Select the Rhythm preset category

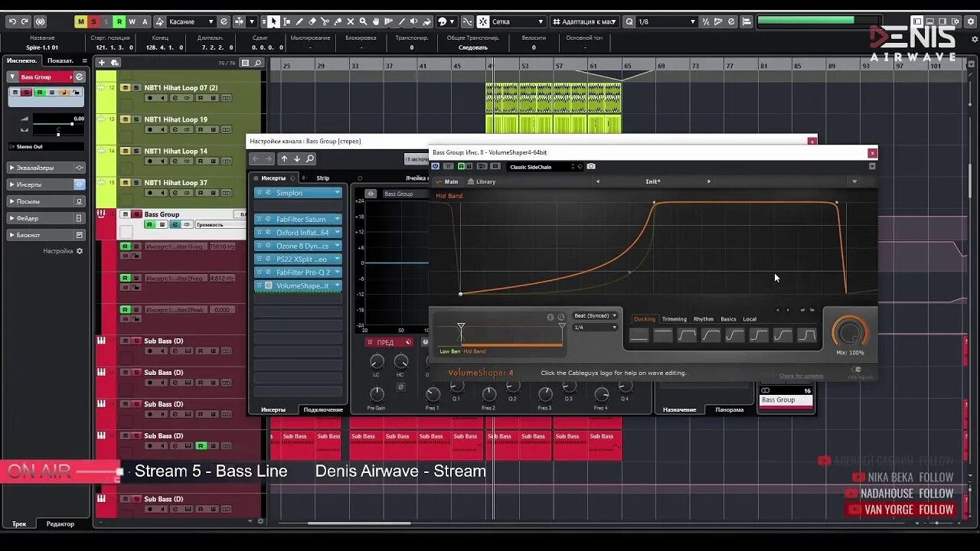pyautogui.click(x=704, y=319)
